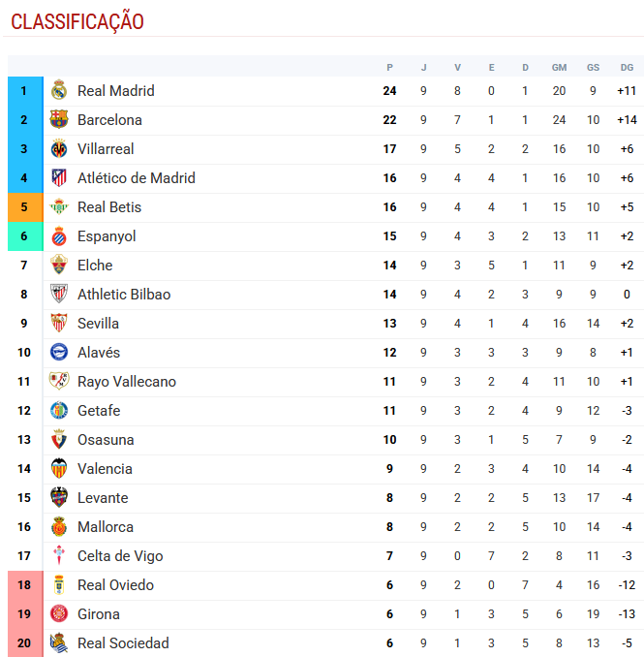644x657 pixels.
Task: Select the Valencia club crest
Action: click(59, 469)
